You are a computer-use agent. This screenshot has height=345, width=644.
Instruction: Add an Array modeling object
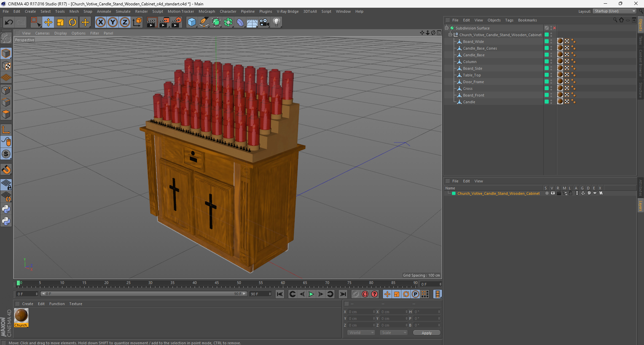tap(228, 22)
